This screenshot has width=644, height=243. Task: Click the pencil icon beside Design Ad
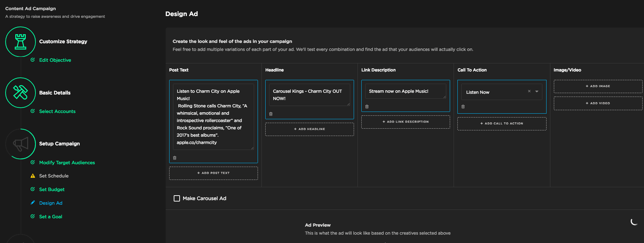coord(33,203)
